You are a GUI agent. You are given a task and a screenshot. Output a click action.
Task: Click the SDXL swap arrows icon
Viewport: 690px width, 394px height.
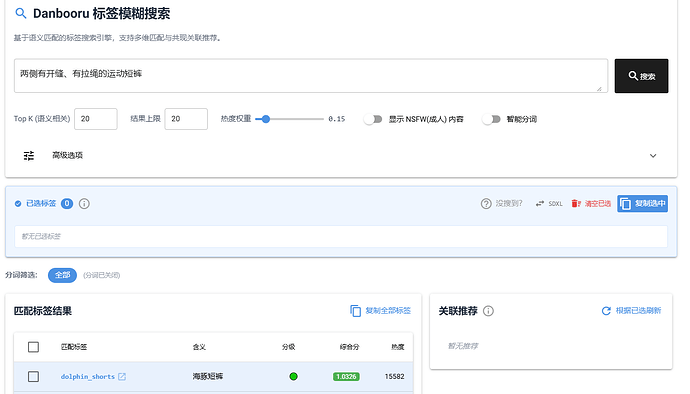(540, 203)
